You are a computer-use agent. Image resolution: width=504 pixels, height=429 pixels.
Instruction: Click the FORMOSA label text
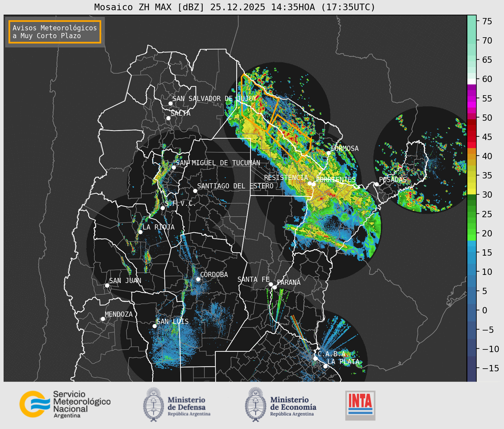(x=345, y=148)
